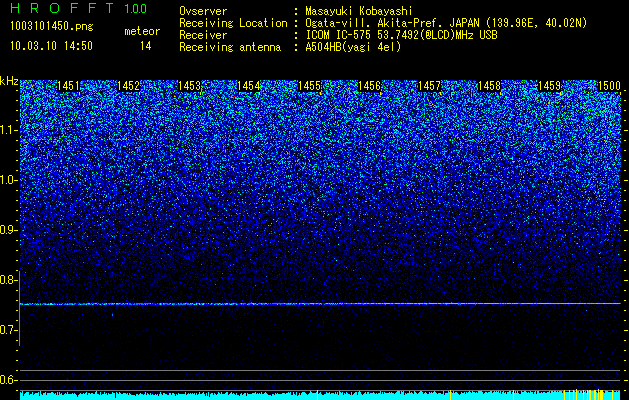The width and height of the screenshot is (629, 400).
Task: Click the 1459 time marker
Action: pyautogui.click(x=549, y=86)
